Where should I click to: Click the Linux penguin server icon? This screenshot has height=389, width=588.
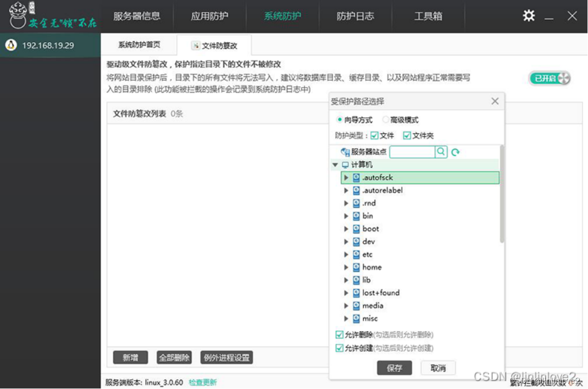coord(11,45)
